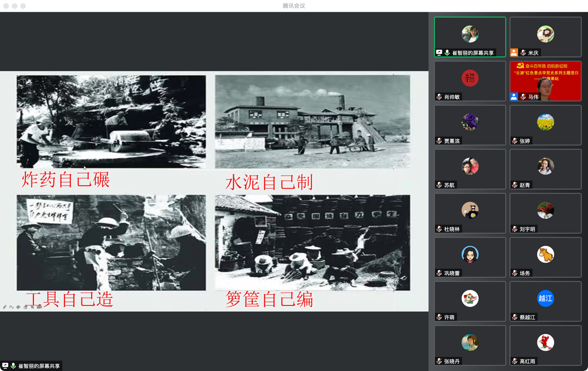Click the pencil tool in slide toolbar

click(5, 306)
